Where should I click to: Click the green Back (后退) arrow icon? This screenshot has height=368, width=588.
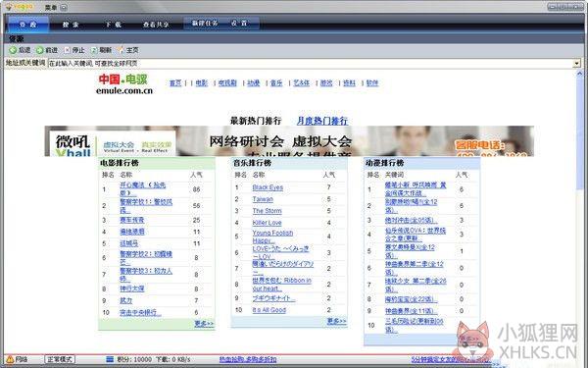pos(13,50)
